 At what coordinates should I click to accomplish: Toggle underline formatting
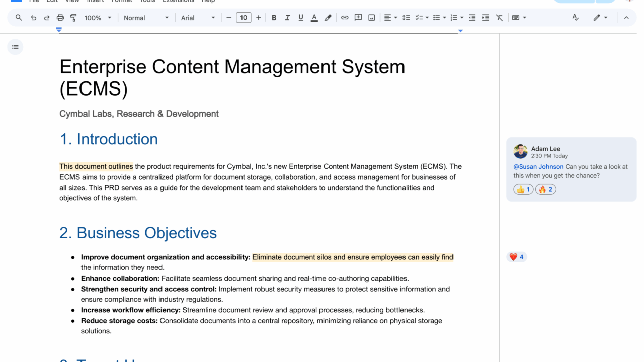(301, 18)
